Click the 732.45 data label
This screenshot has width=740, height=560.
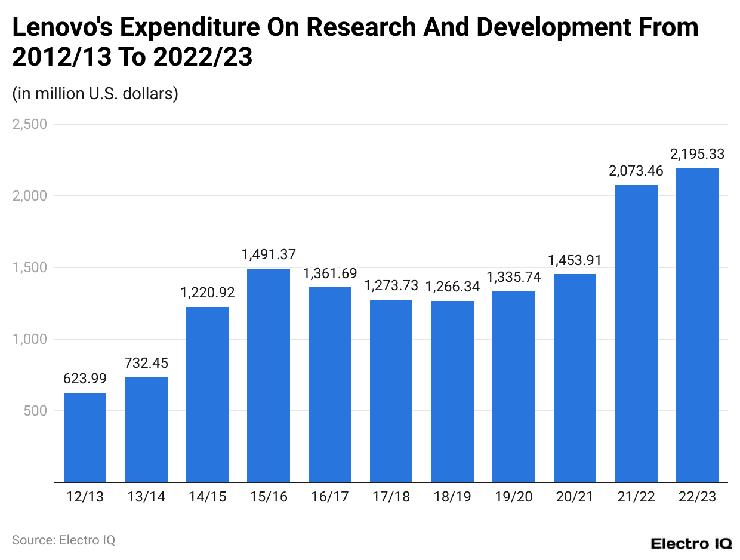tap(146, 362)
